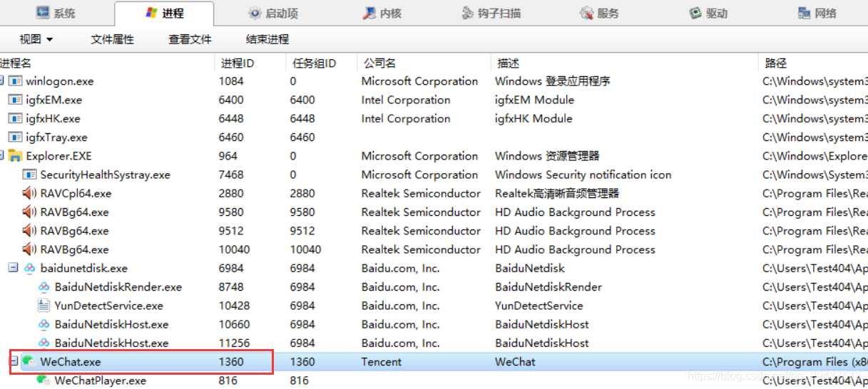Click the 文件属性 button
The width and height of the screenshot is (868, 389).
pyautogui.click(x=113, y=39)
